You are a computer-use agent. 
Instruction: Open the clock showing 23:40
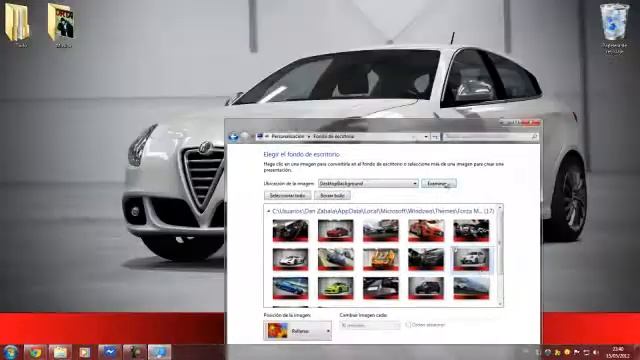618,353
